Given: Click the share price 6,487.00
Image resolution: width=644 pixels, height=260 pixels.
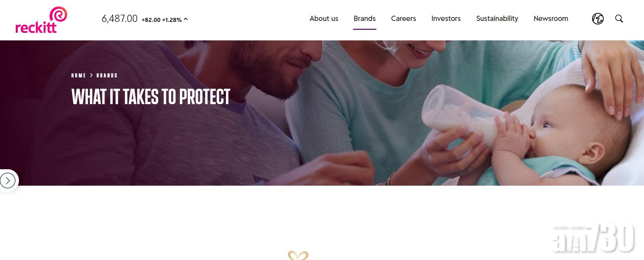Looking at the screenshot, I should (120, 18).
